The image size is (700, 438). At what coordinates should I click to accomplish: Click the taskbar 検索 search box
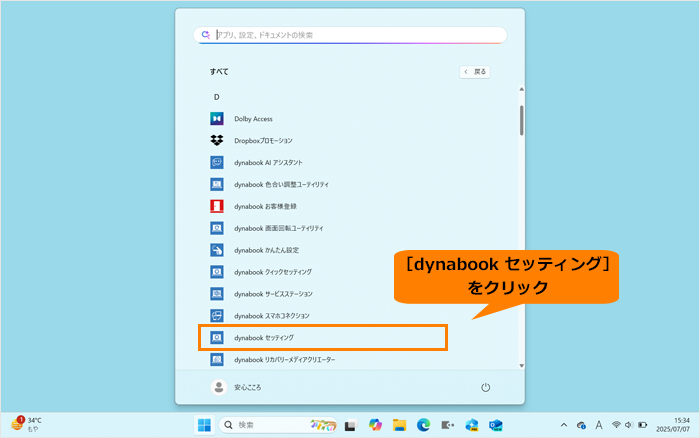[278, 425]
